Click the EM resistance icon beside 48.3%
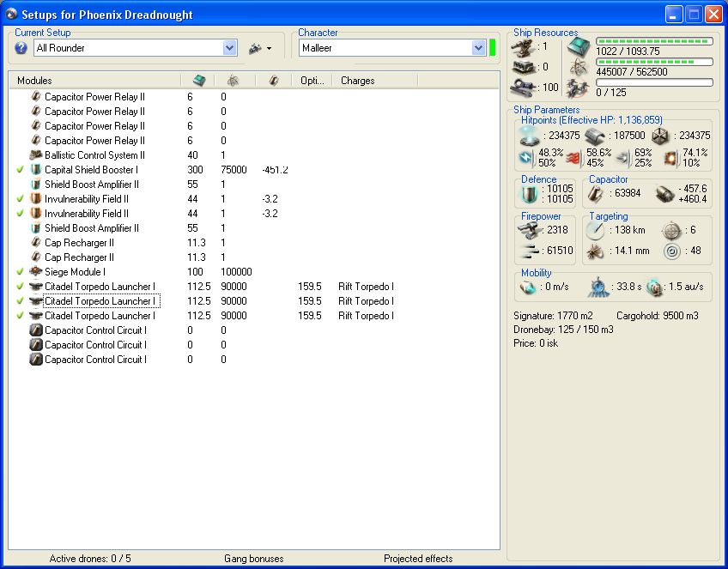This screenshot has width=728, height=569. (526, 158)
